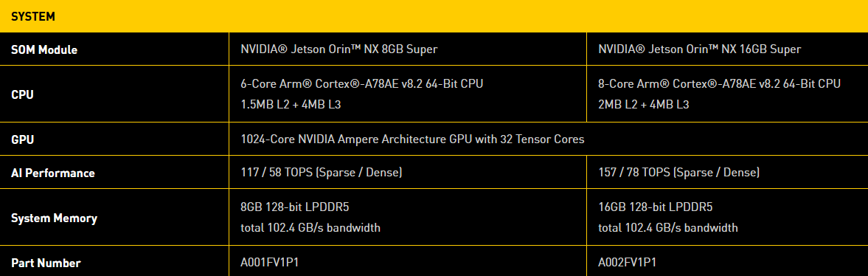Select the System Memory row label
Image resolution: width=868 pixels, height=276 pixels.
[x=55, y=218]
